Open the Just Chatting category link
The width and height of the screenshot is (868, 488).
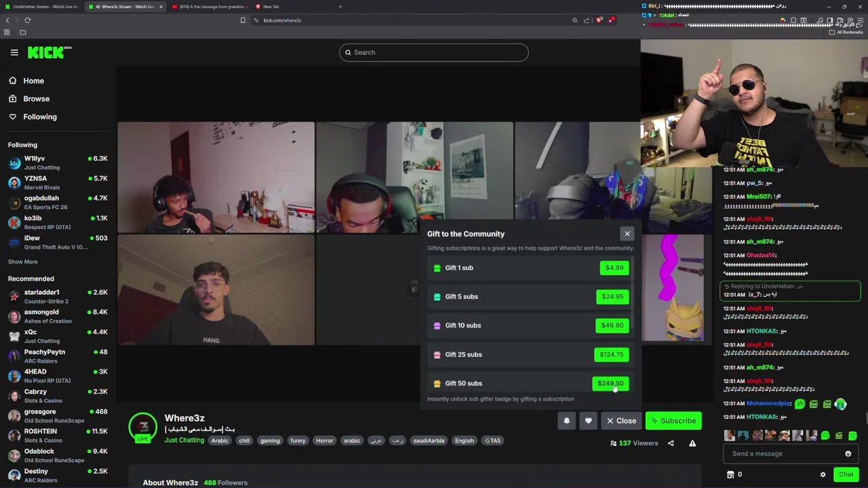(x=184, y=441)
